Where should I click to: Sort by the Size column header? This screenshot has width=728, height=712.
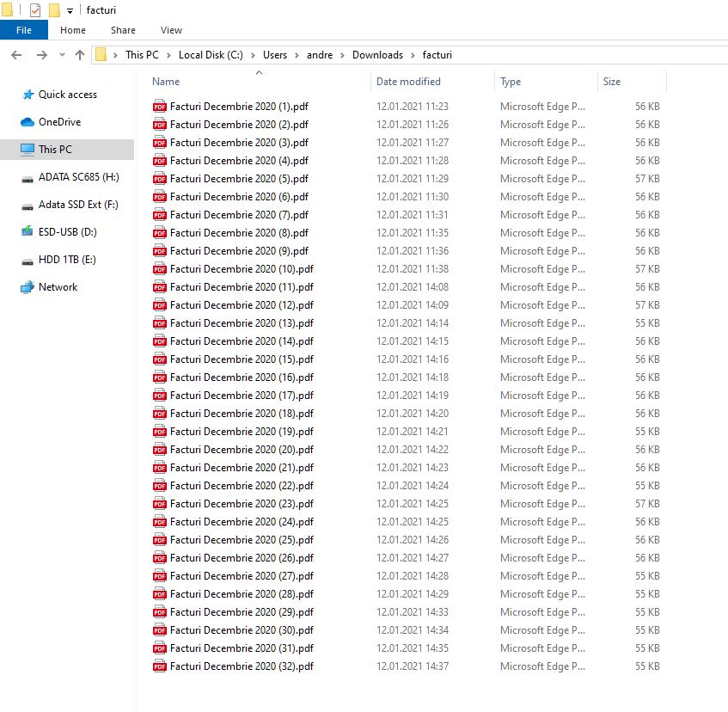(612, 82)
